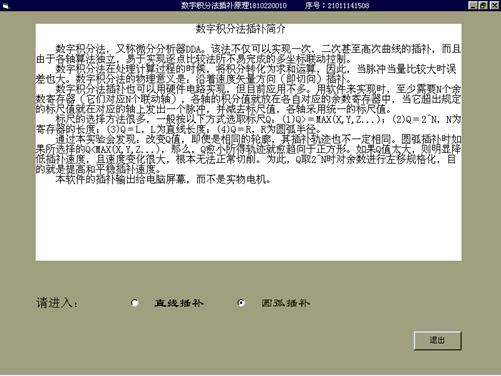Click the 请进入: label
This screenshot has height=376, width=501.
[57, 303]
